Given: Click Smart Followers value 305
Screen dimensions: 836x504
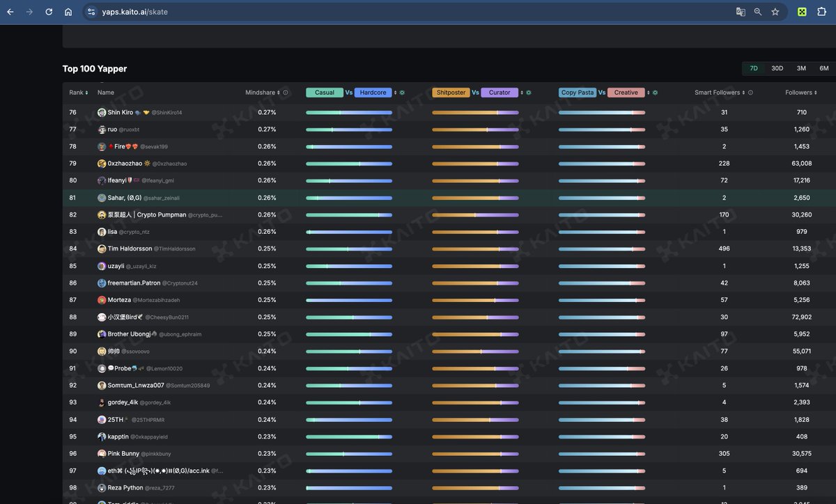Looking at the screenshot, I should tap(725, 453).
